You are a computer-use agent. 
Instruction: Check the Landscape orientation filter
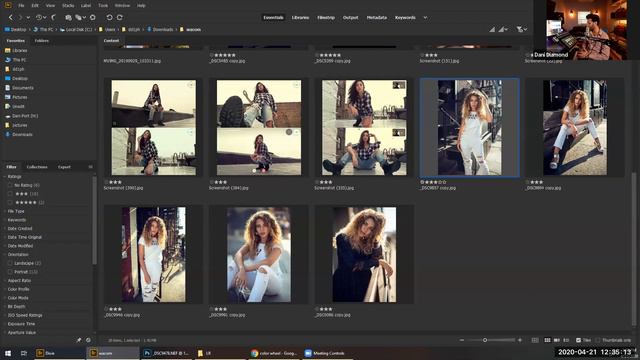(10, 263)
